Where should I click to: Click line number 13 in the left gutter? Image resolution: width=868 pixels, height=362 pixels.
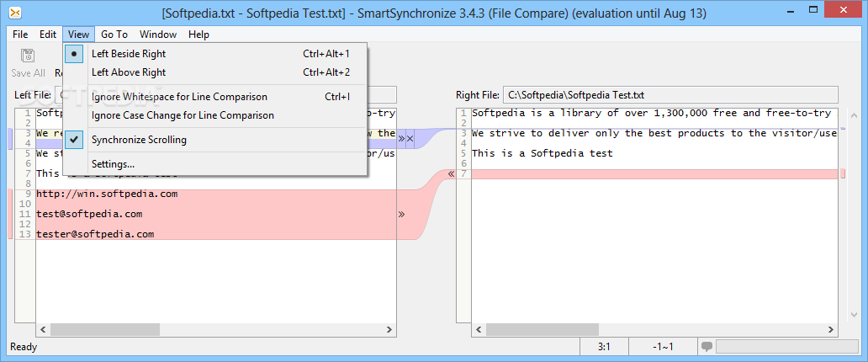[25, 234]
